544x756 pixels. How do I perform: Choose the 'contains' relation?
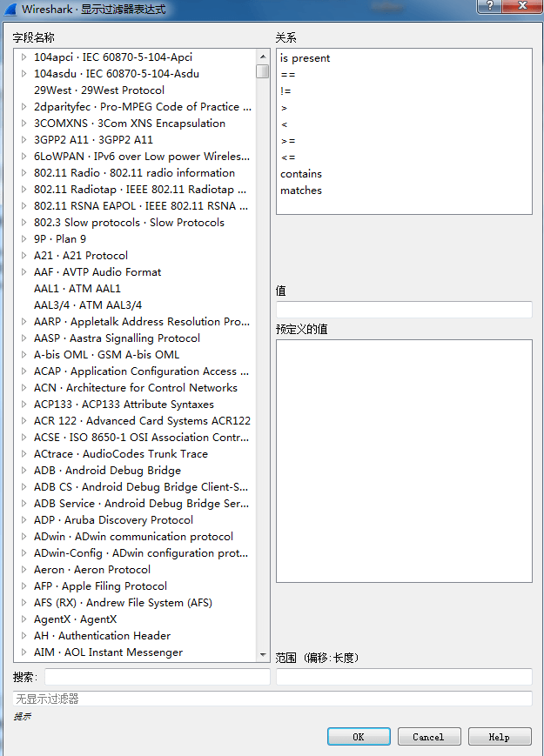point(301,174)
